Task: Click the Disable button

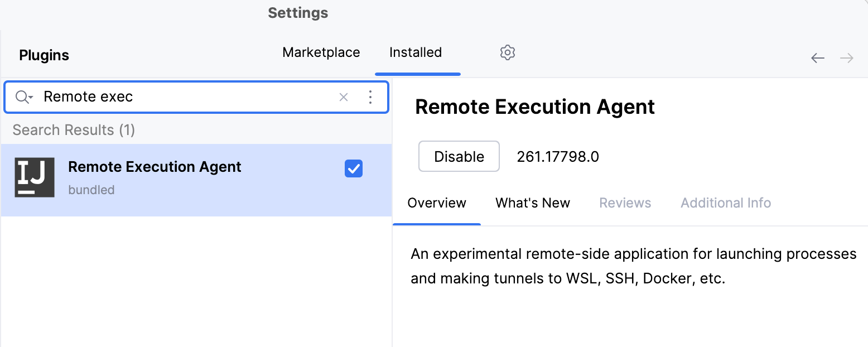Action: (459, 156)
